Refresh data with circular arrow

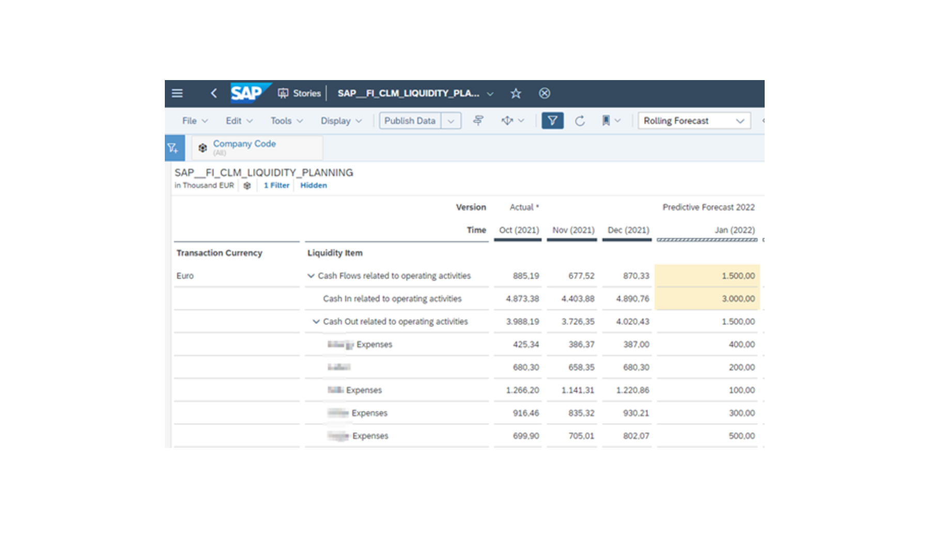coord(580,121)
